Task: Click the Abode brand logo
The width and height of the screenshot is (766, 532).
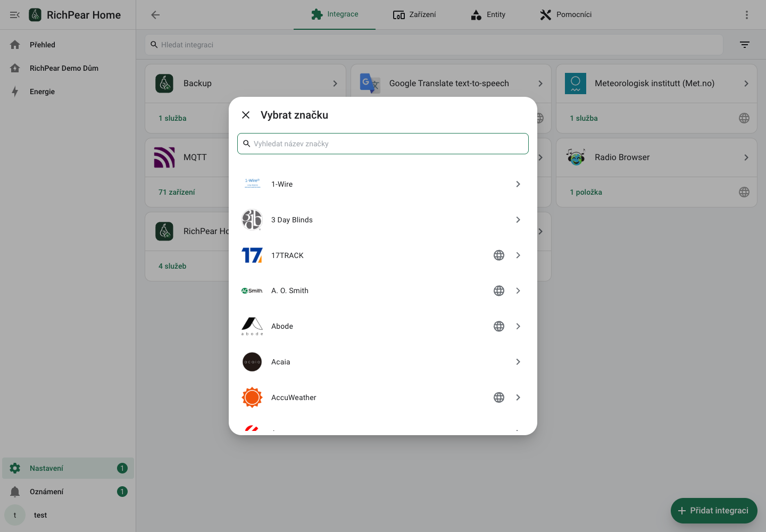Action: coord(252,326)
